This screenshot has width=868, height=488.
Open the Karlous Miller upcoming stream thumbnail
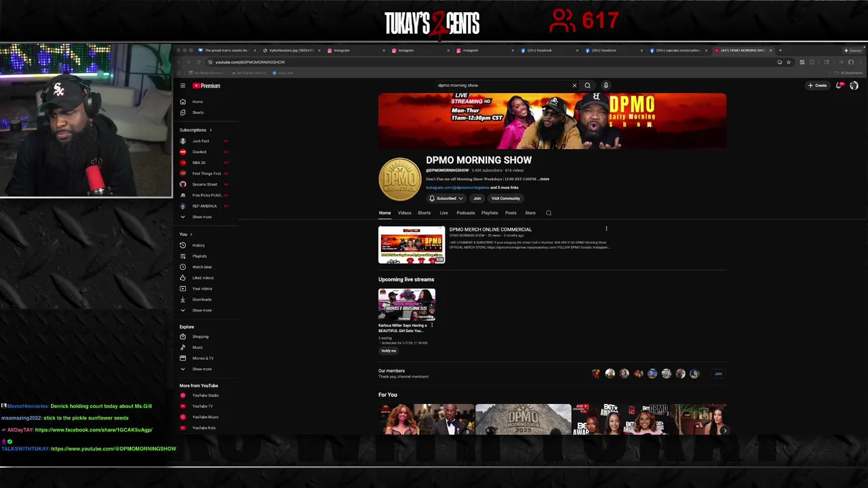tap(407, 304)
